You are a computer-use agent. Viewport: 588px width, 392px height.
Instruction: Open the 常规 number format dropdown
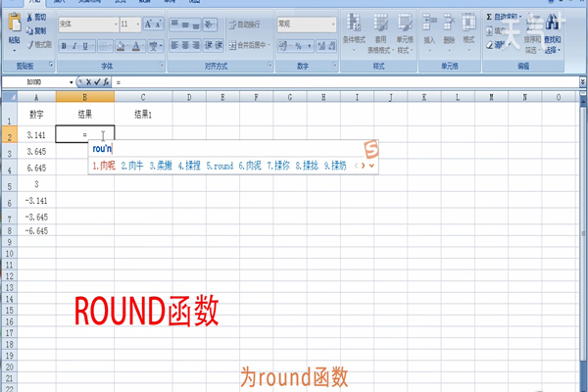pyautogui.click(x=333, y=24)
